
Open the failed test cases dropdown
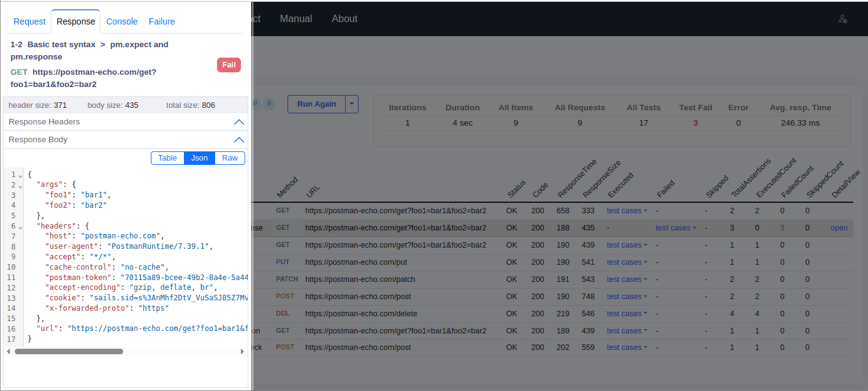676,228
